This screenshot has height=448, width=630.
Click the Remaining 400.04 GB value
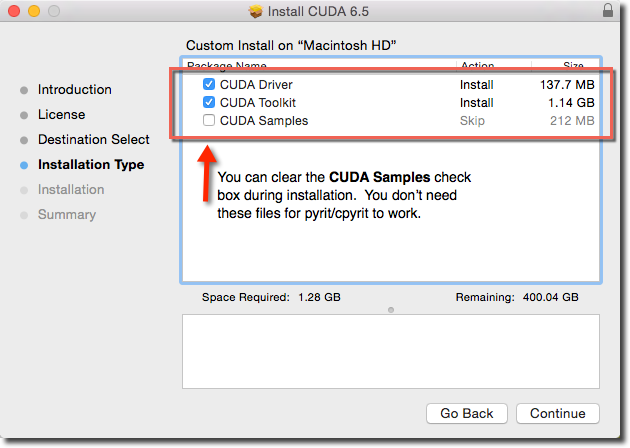(550, 297)
